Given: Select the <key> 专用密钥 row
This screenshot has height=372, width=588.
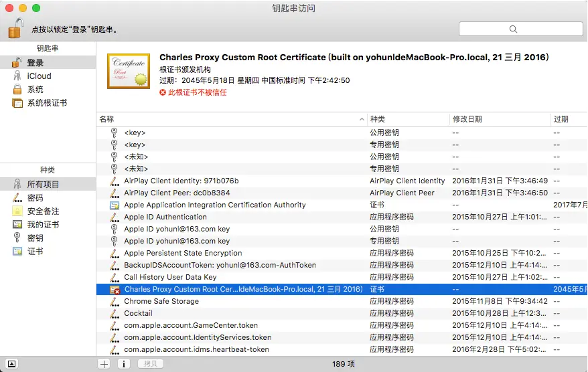Looking at the screenshot, I should click(x=342, y=145).
